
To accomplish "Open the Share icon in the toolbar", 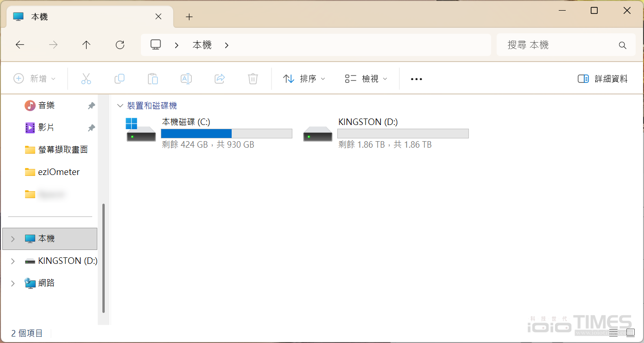I will (x=220, y=78).
